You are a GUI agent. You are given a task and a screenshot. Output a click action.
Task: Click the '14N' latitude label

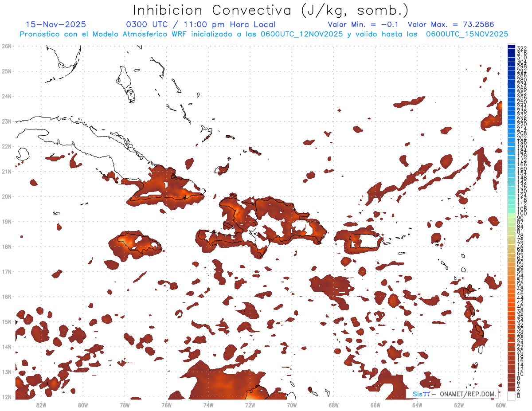(x=6, y=346)
